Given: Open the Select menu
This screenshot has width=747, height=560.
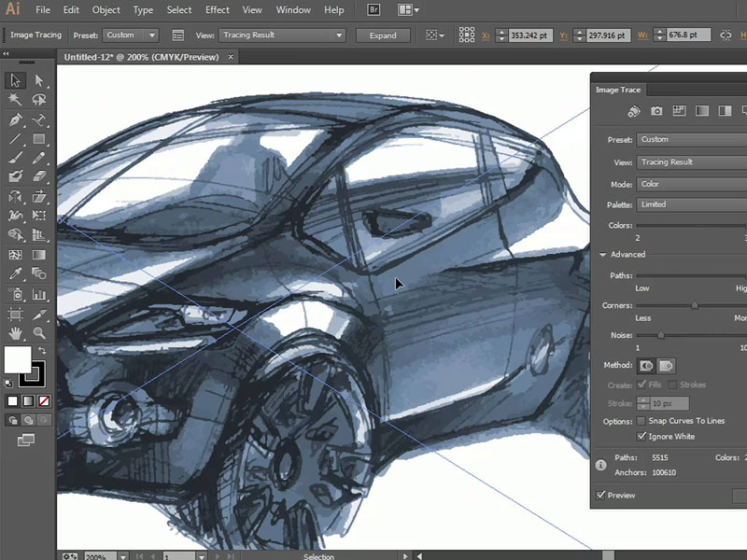Looking at the screenshot, I should point(179,9).
